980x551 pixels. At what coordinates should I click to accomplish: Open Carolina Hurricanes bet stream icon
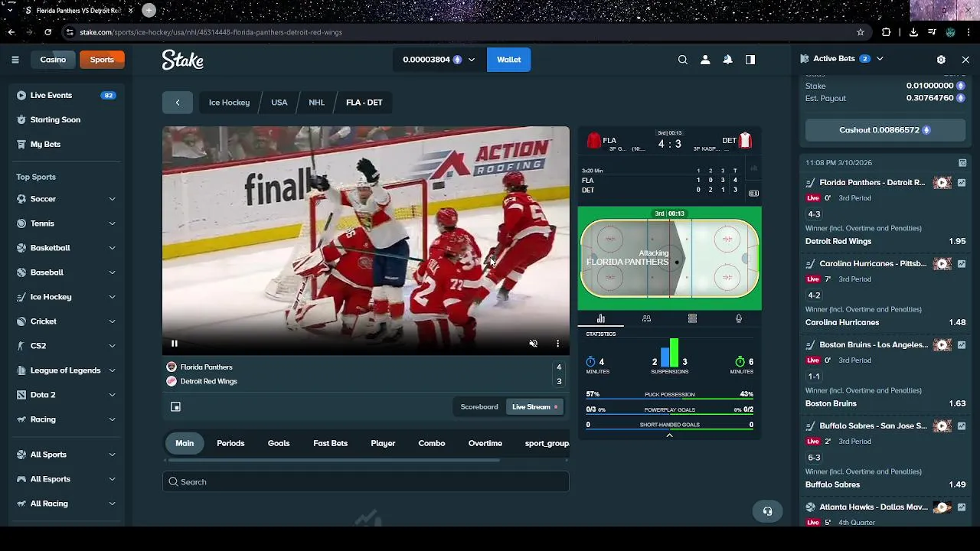tap(942, 264)
